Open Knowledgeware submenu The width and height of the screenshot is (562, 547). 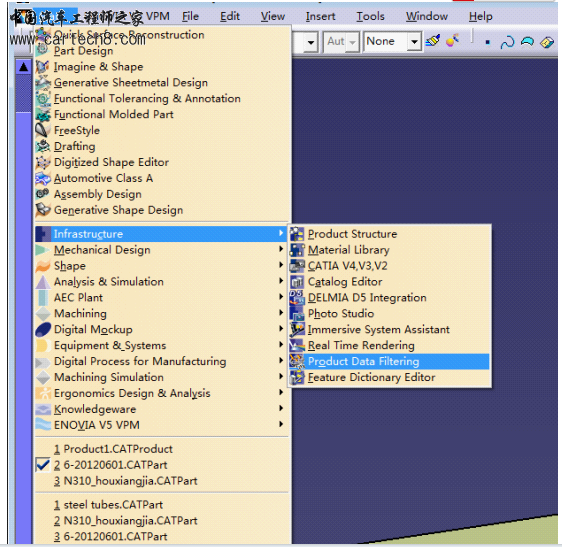(161, 409)
